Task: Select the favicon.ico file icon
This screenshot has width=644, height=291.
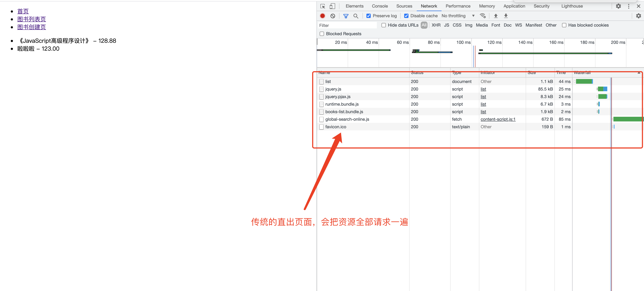Action: [321, 127]
